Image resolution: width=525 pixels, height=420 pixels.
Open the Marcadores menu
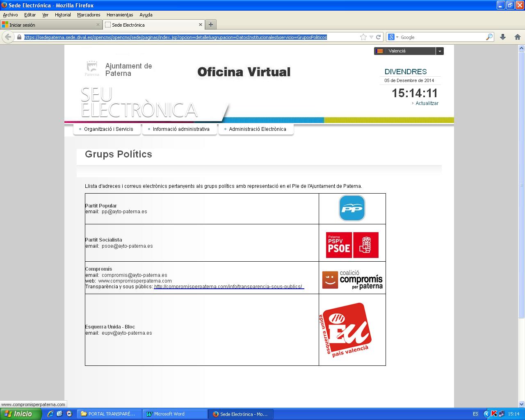click(x=89, y=15)
